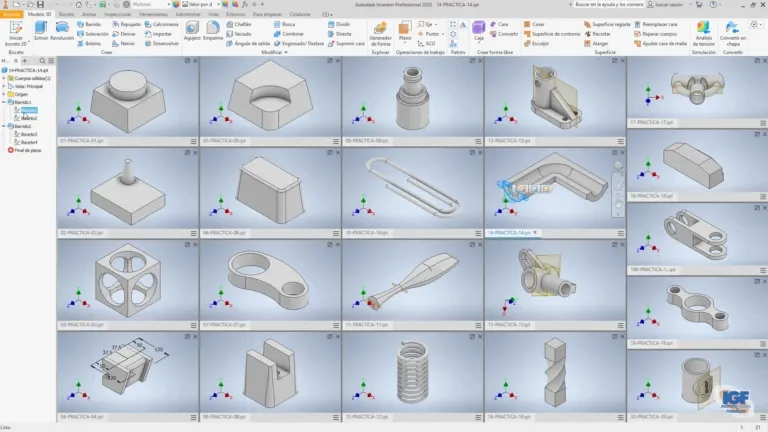
Task: Select the Plano work plane tool
Action: coord(405,30)
